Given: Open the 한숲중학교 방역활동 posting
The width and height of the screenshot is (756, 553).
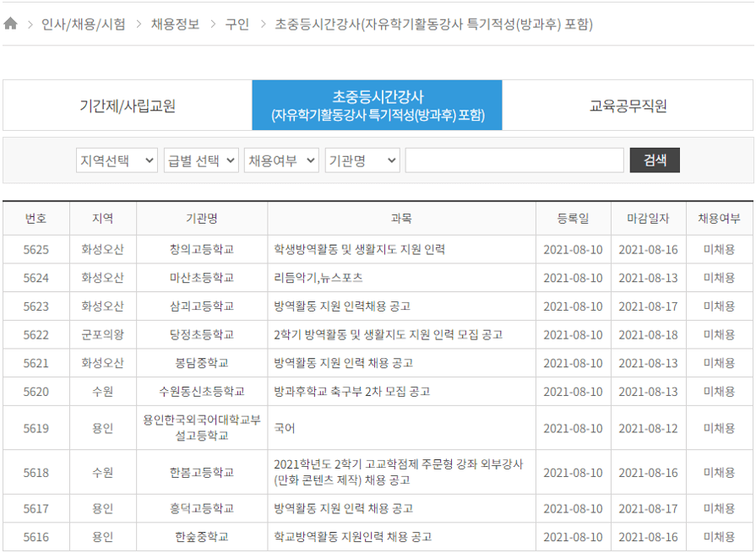Looking at the screenshot, I should 355,536.
